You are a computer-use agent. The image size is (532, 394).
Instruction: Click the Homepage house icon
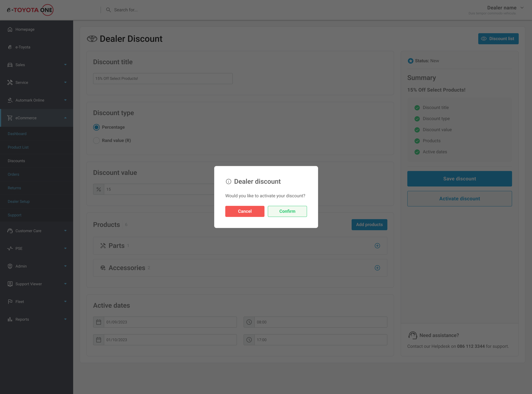(x=10, y=29)
